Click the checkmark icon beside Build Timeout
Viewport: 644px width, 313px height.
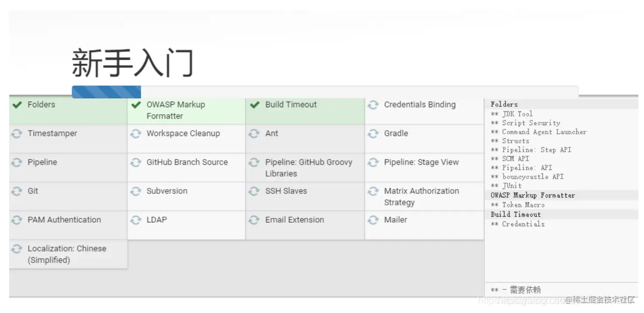255,105
